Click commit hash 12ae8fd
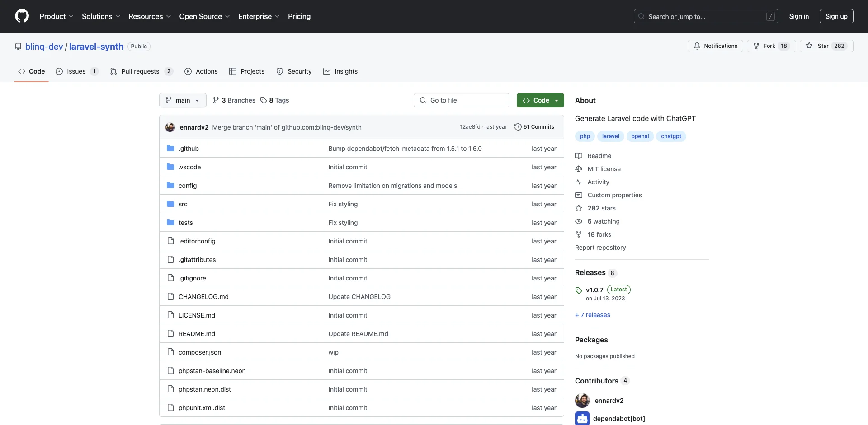The height and width of the screenshot is (425, 868). coord(470,127)
